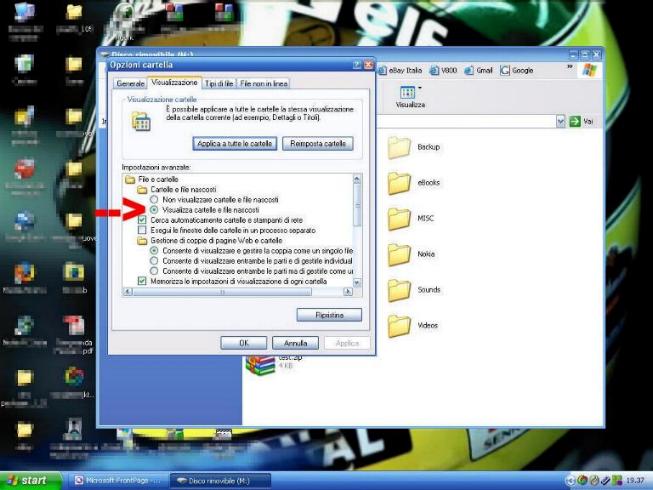Collapse 'File e cartelle' tree node
Image resolution: width=653 pixels, height=490 pixels.
152,179
